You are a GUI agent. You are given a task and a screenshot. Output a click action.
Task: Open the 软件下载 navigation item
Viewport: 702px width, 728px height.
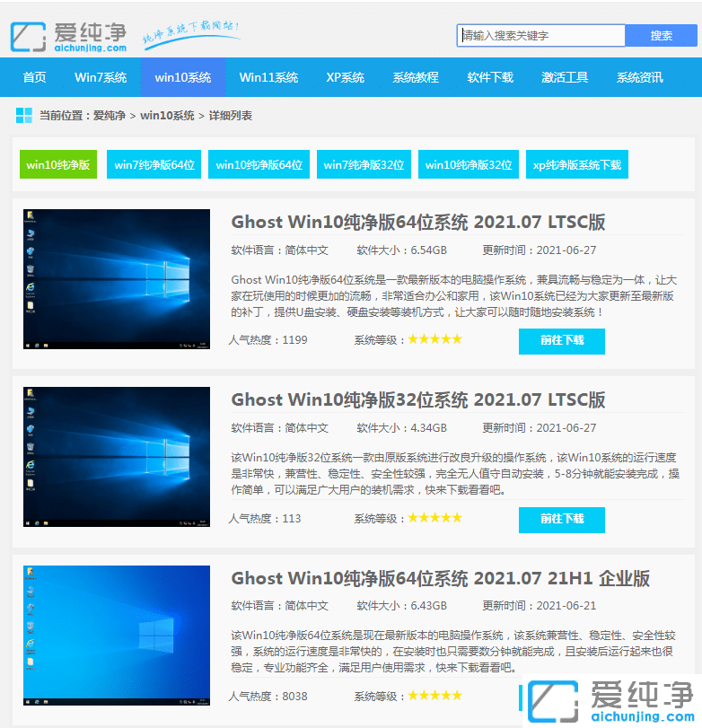[x=490, y=77]
